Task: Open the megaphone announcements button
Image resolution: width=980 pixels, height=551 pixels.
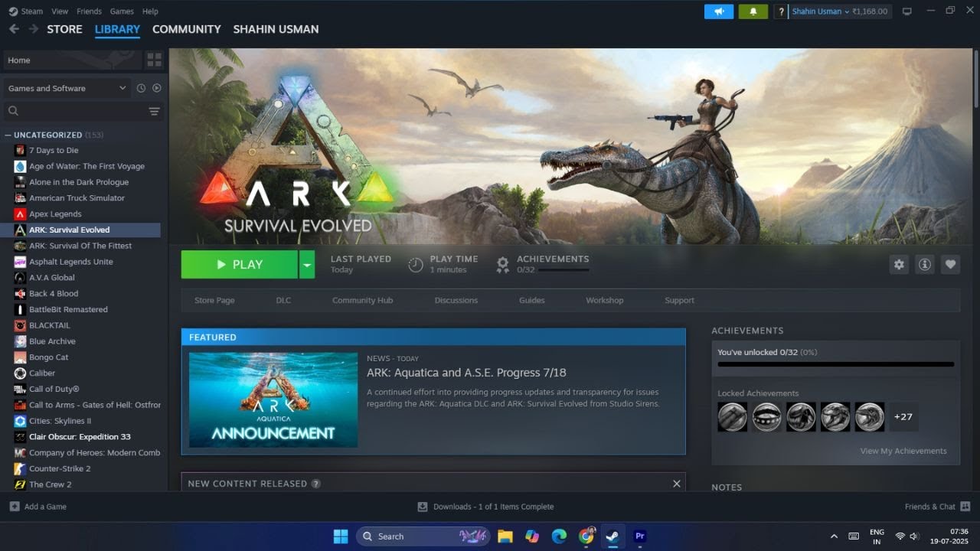Action: point(719,11)
